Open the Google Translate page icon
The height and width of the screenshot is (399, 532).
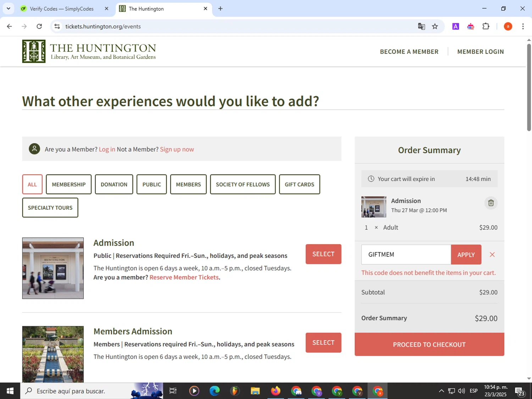(x=421, y=27)
